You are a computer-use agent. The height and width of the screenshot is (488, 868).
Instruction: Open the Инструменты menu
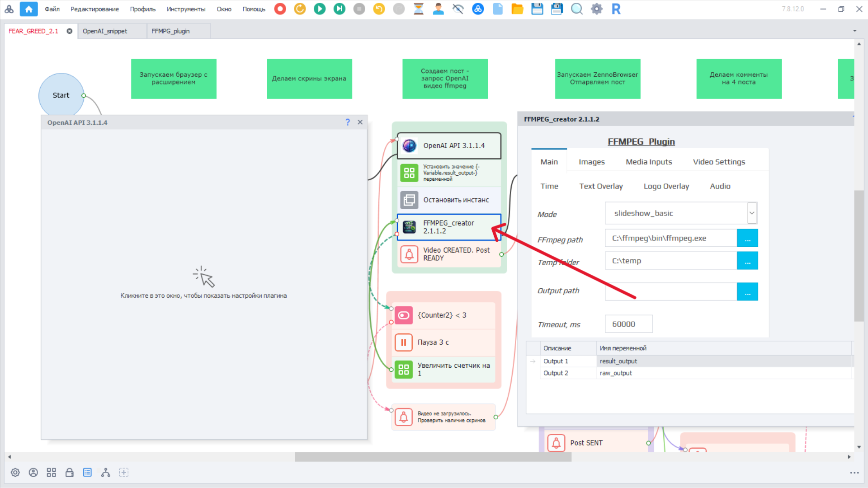click(x=186, y=9)
